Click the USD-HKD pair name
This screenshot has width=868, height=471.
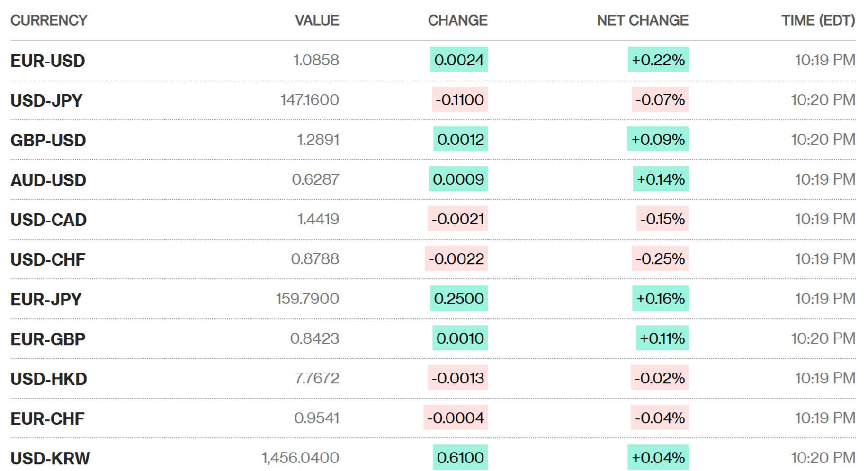click(49, 379)
